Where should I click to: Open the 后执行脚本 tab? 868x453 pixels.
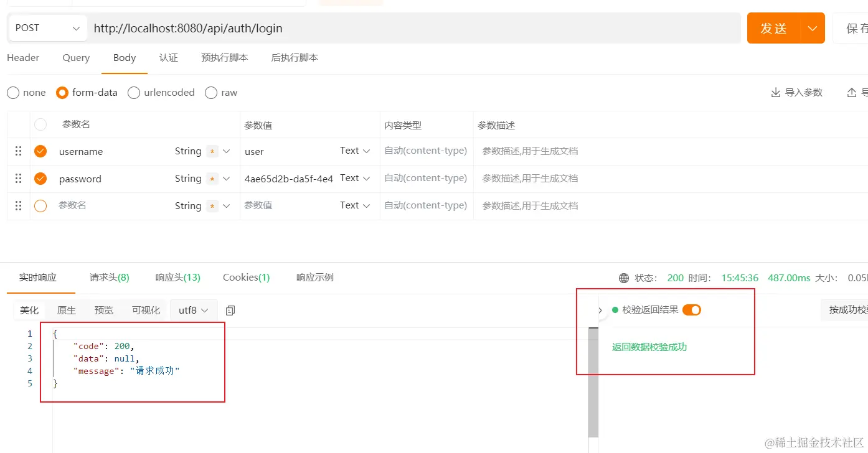[295, 58]
